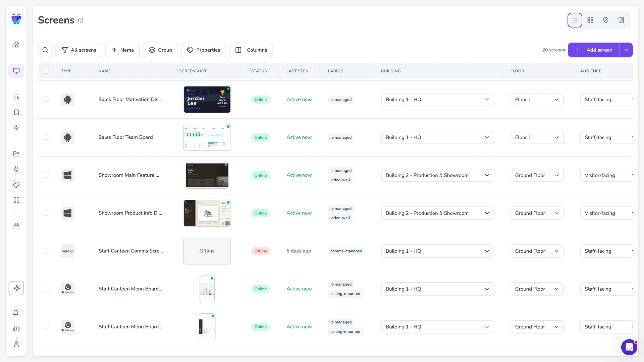The image size is (644, 362).
Task: Toggle the select-all header checkbox
Action: 46,71
